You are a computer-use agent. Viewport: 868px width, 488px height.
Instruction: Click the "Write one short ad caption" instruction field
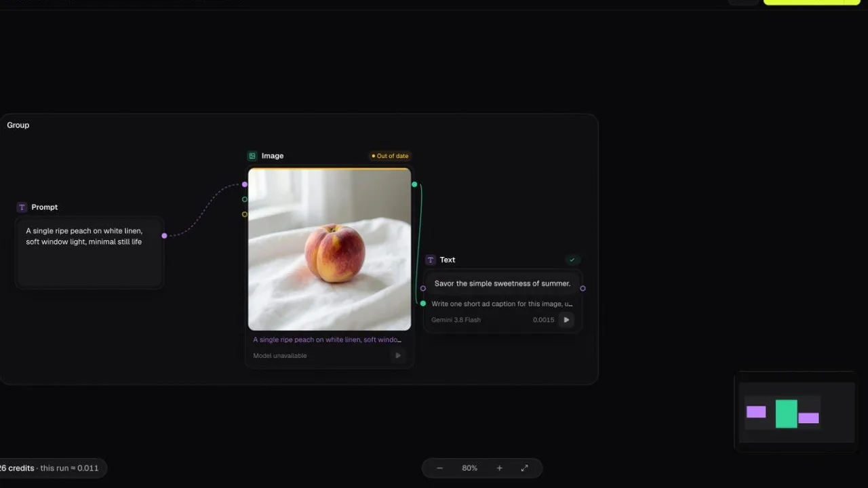(502, 304)
